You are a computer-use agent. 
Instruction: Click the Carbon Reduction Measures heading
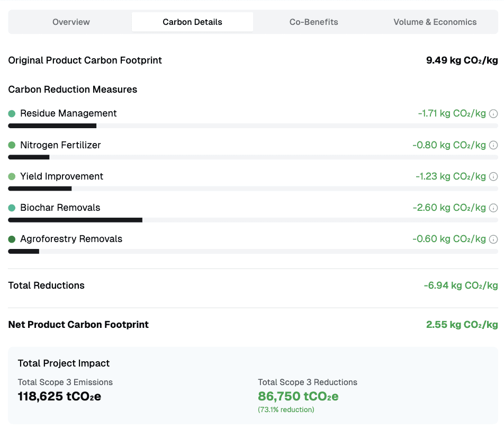tap(73, 89)
